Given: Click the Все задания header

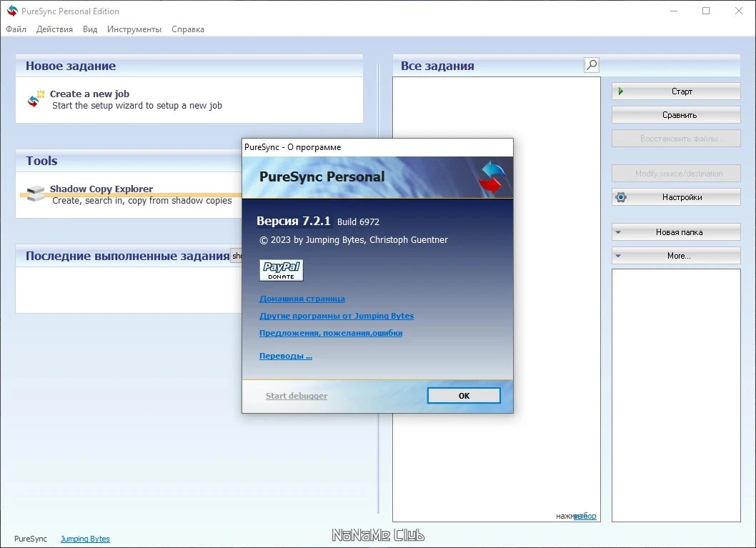Looking at the screenshot, I should (437, 66).
